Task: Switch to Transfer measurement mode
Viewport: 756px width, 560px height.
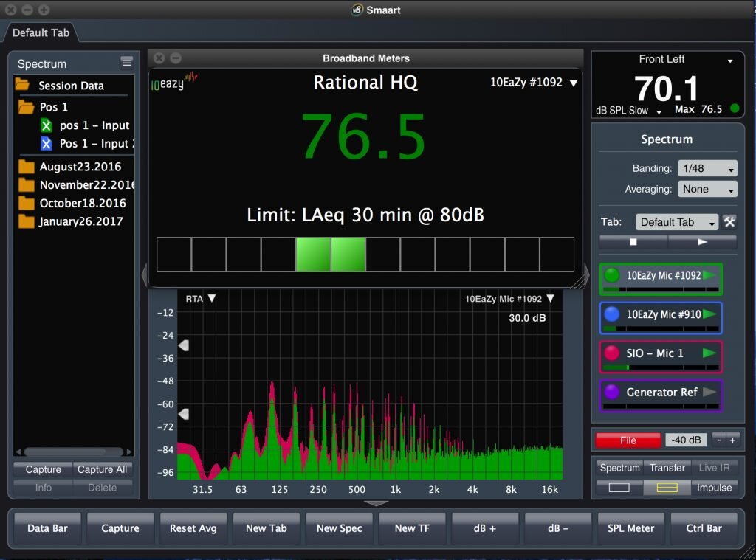Action: point(667,468)
